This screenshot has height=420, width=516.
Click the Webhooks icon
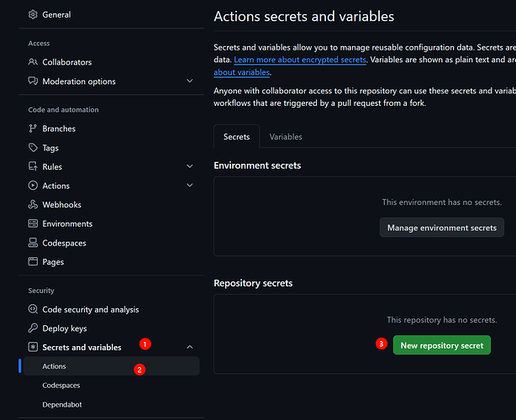(33, 205)
